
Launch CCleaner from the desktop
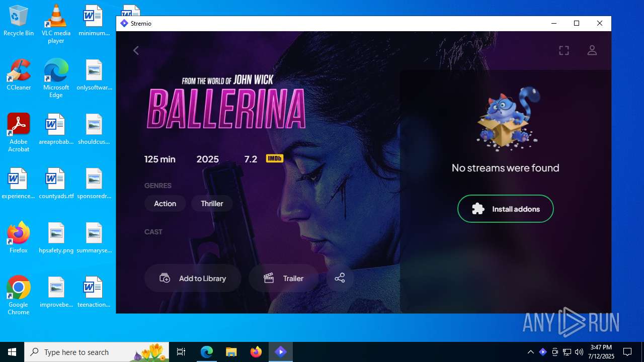click(x=19, y=75)
